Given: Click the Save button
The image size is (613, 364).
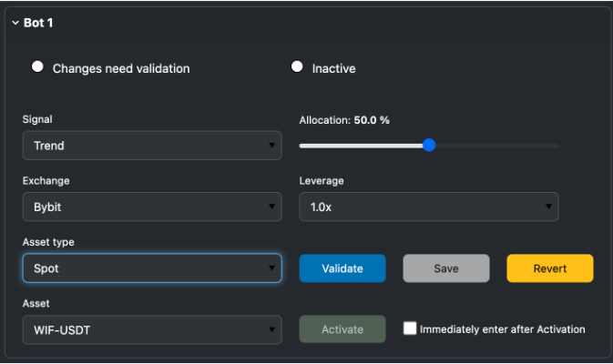Looking at the screenshot, I should click(x=446, y=268).
